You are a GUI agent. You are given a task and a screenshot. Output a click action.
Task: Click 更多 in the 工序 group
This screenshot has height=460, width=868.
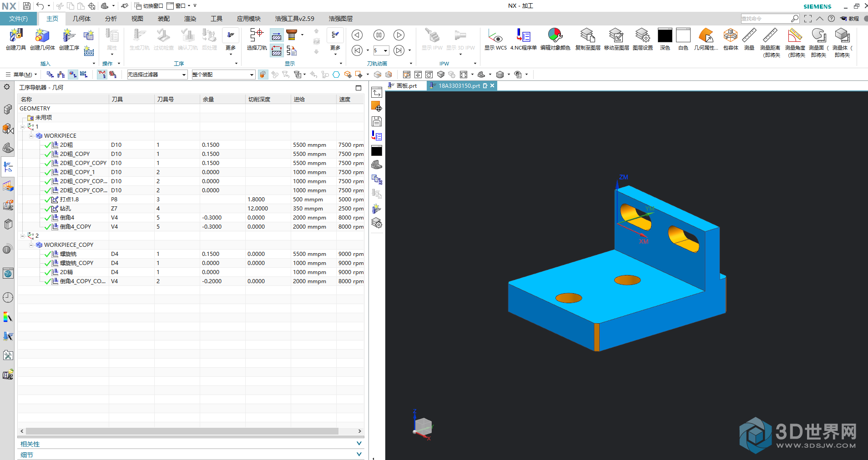pyautogui.click(x=230, y=41)
